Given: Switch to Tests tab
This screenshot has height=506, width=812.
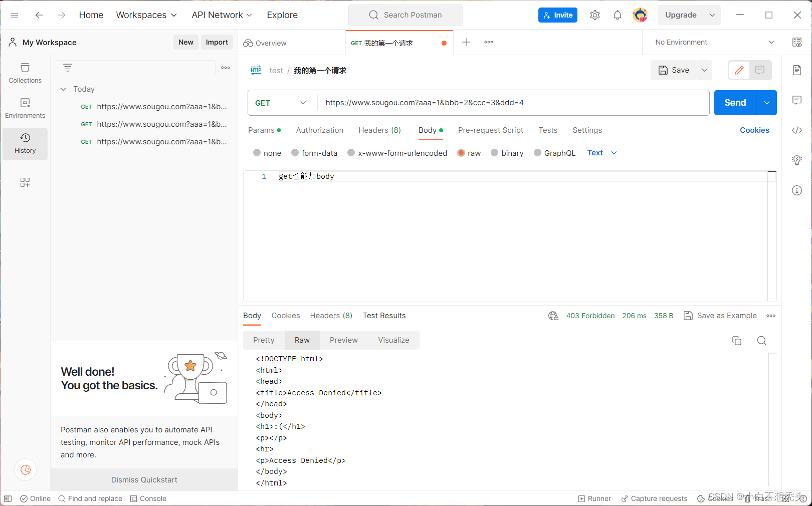Looking at the screenshot, I should point(548,130).
